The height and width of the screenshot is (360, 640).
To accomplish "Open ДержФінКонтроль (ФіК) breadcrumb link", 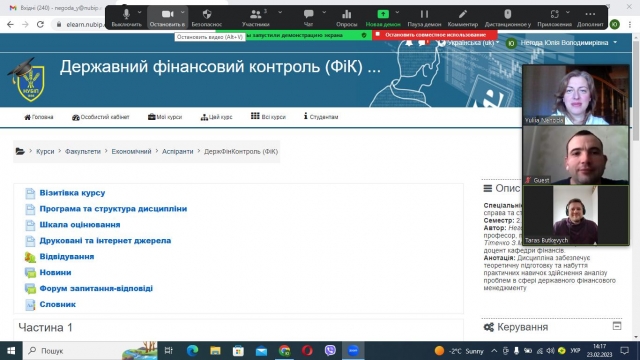I will coord(241,151).
